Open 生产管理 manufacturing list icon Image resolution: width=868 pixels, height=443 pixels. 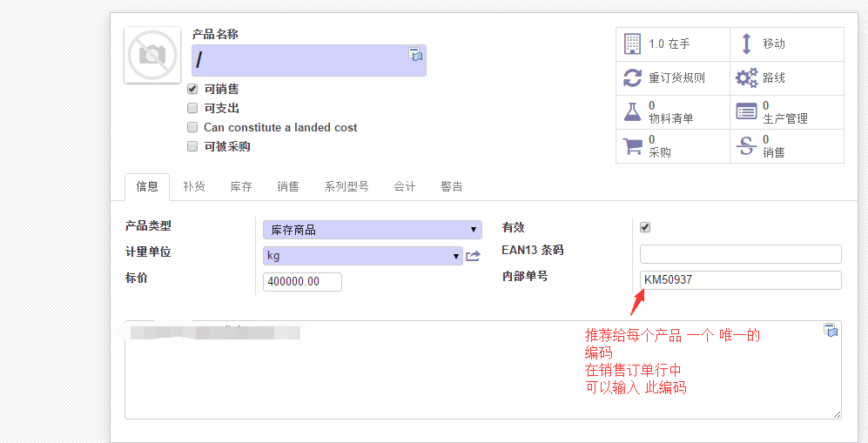point(746,111)
